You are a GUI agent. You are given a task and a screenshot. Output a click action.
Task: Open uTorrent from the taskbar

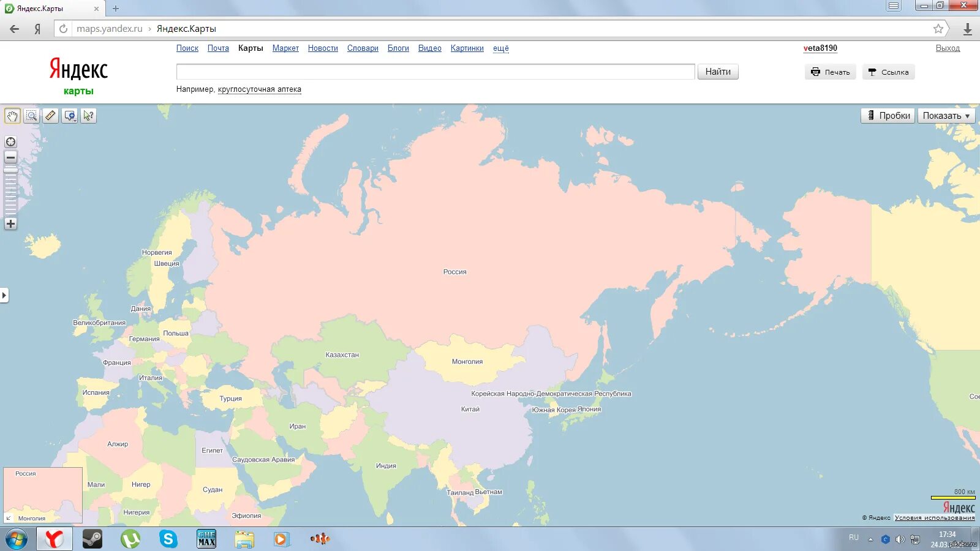tap(130, 539)
